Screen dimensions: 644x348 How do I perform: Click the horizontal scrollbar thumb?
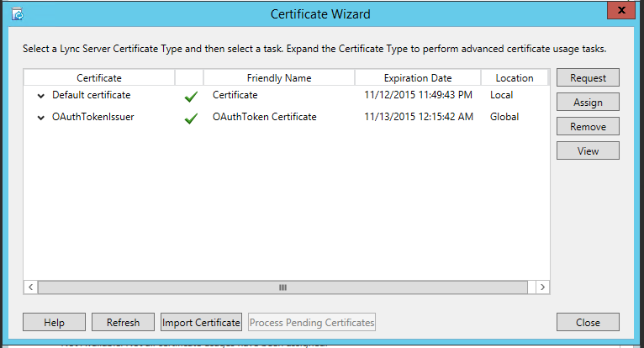point(282,287)
